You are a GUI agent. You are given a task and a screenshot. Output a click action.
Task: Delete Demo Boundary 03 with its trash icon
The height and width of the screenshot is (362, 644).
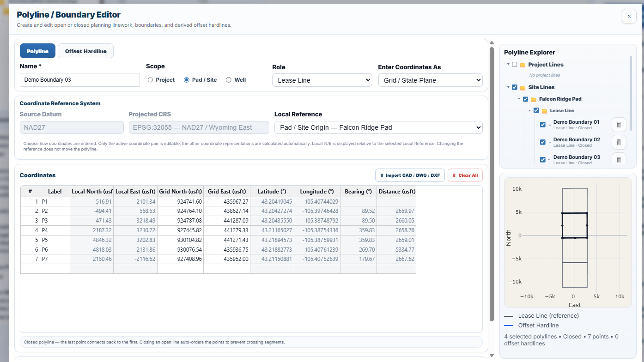point(619,159)
